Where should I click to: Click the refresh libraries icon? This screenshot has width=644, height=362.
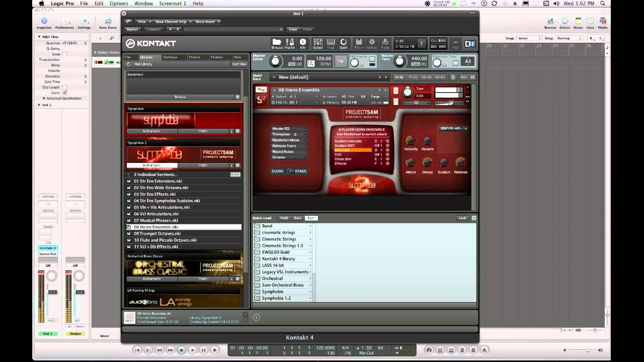click(129, 64)
